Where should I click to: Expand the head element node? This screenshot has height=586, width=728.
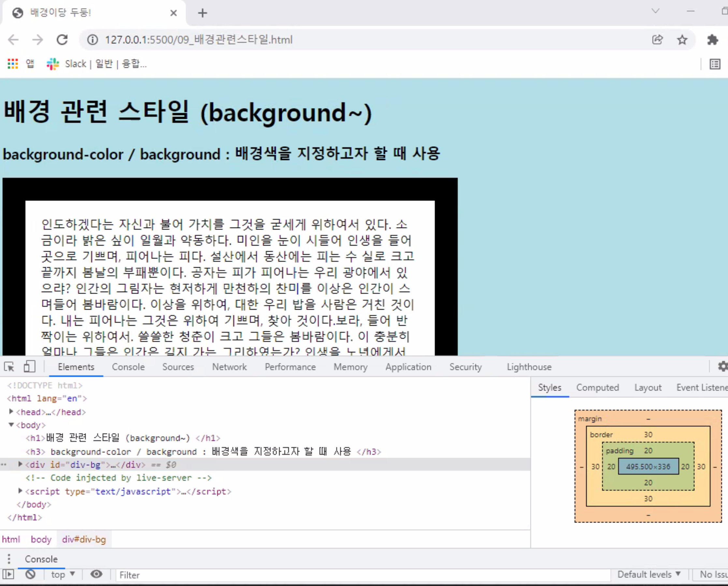point(11,412)
